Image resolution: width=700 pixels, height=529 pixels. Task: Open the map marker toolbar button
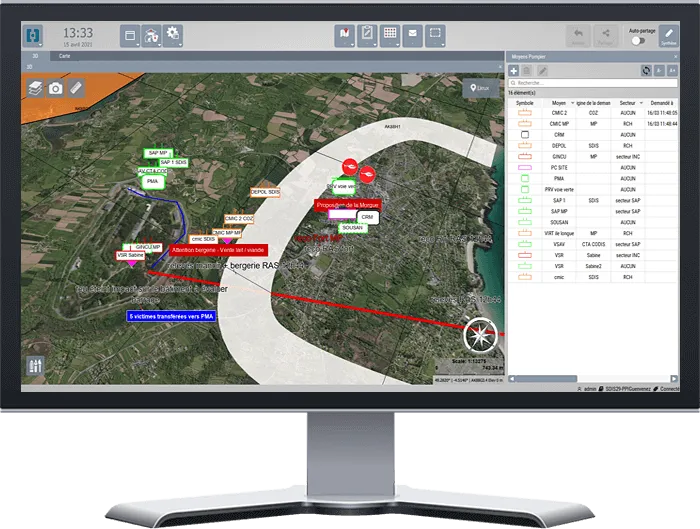click(x=345, y=36)
